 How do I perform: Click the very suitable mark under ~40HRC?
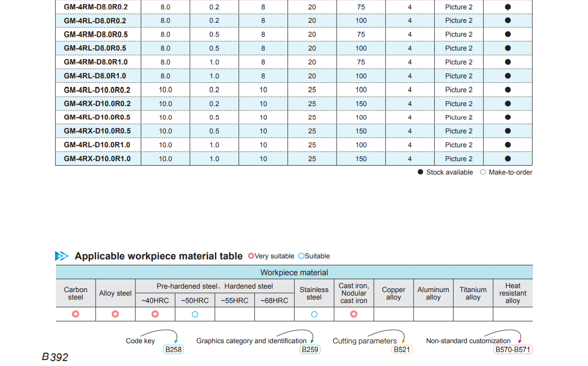tap(155, 314)
